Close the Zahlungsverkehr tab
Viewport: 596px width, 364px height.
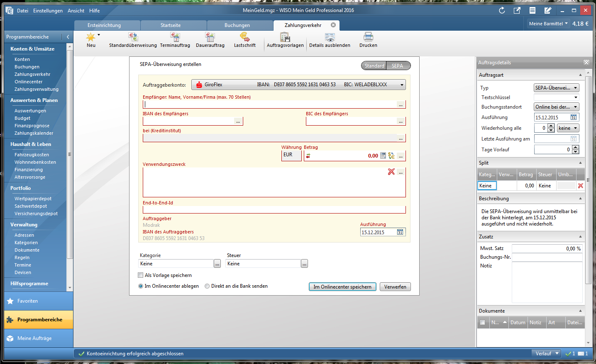(333, 25)
